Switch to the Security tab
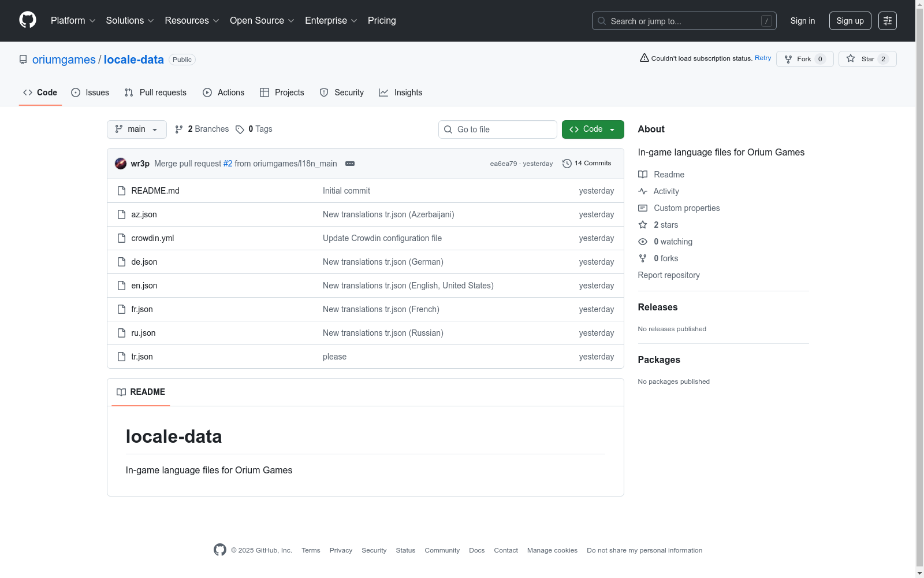Viewport: 924px width, 578px height. pyautogui.click(x=342, y=92)
